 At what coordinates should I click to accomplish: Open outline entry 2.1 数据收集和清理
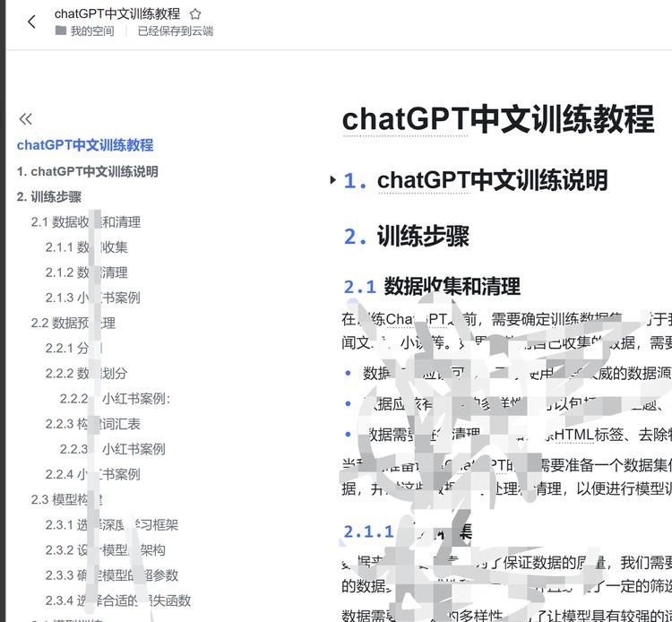tap(86, 222)
